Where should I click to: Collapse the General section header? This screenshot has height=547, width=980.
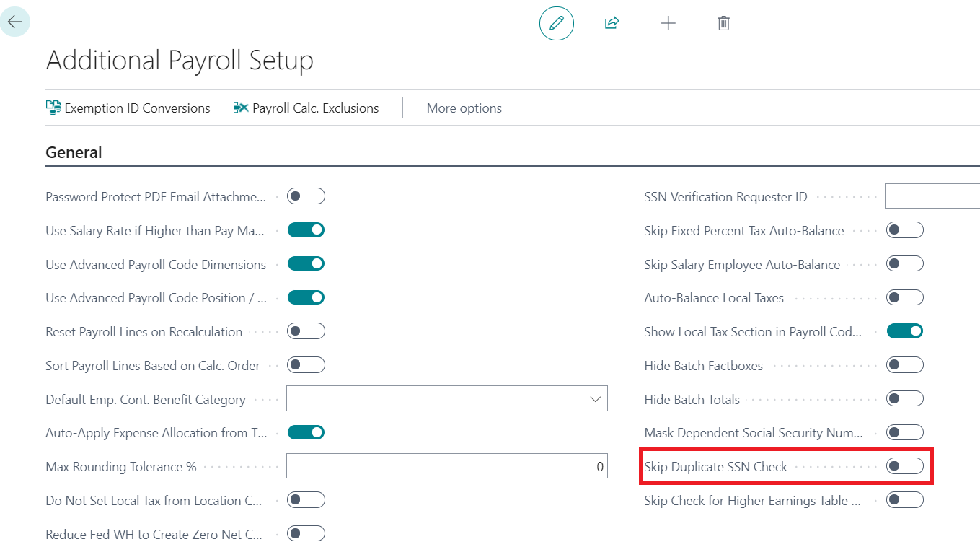click(x=74, y=152)
